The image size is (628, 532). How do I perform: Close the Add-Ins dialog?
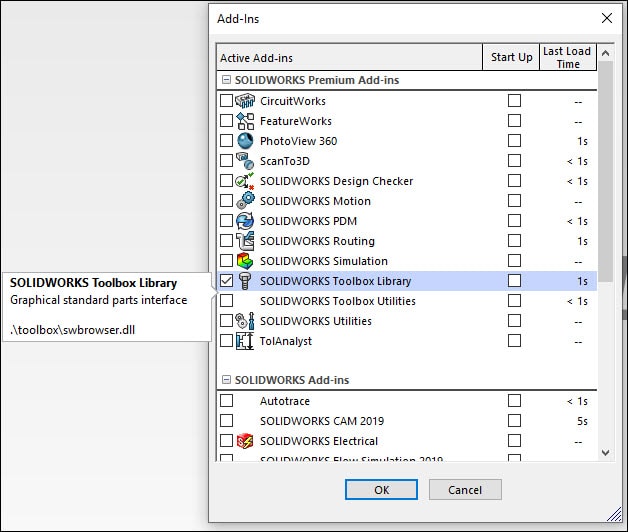tap(607, 18)
